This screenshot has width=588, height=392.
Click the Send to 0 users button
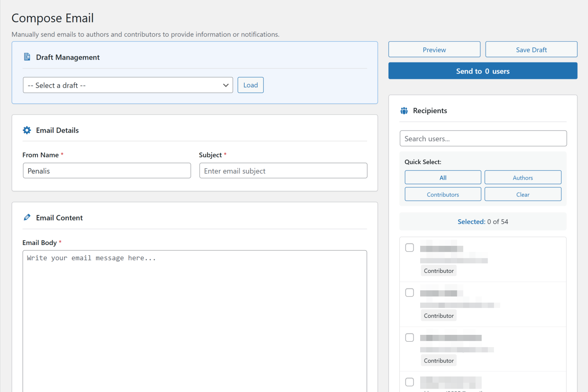click(x=483, y=71)
